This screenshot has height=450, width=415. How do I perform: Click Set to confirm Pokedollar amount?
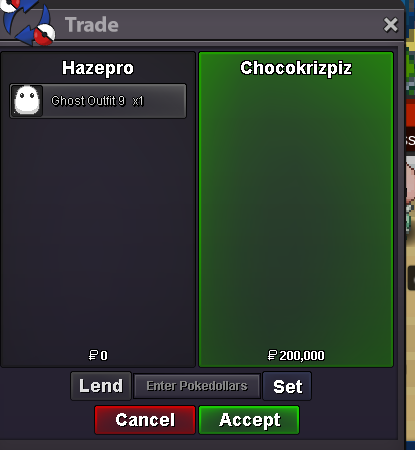tap(287, 386)
